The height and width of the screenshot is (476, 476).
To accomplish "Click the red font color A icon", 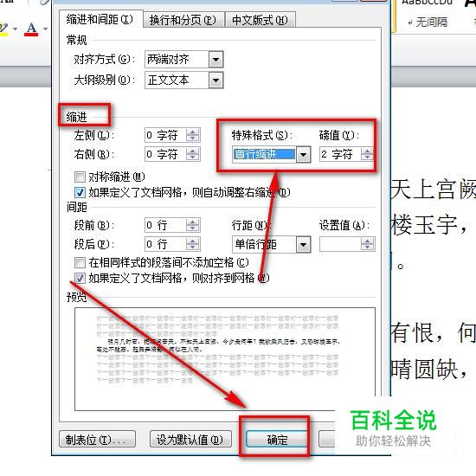I will click(x=31, y=29).
